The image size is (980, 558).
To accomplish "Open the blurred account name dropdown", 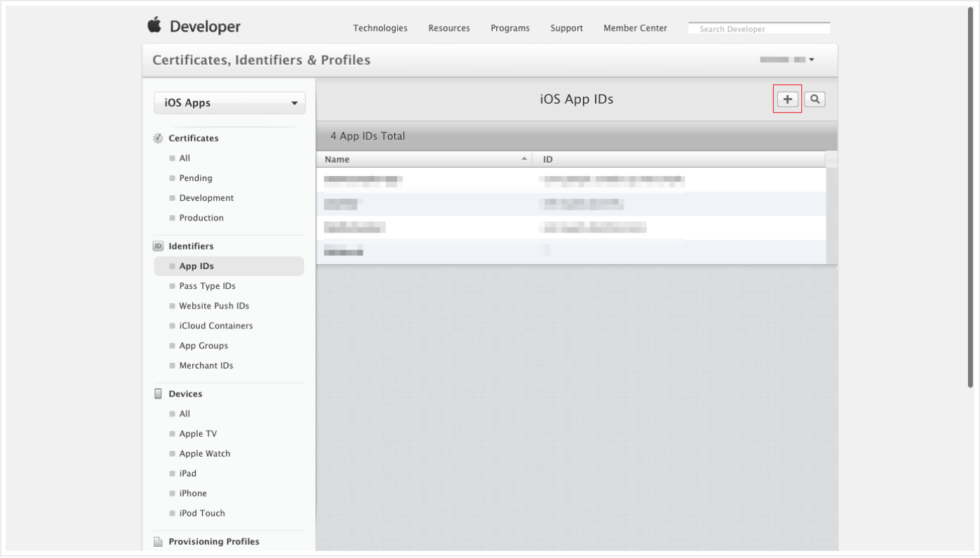I will coord(787,60).
